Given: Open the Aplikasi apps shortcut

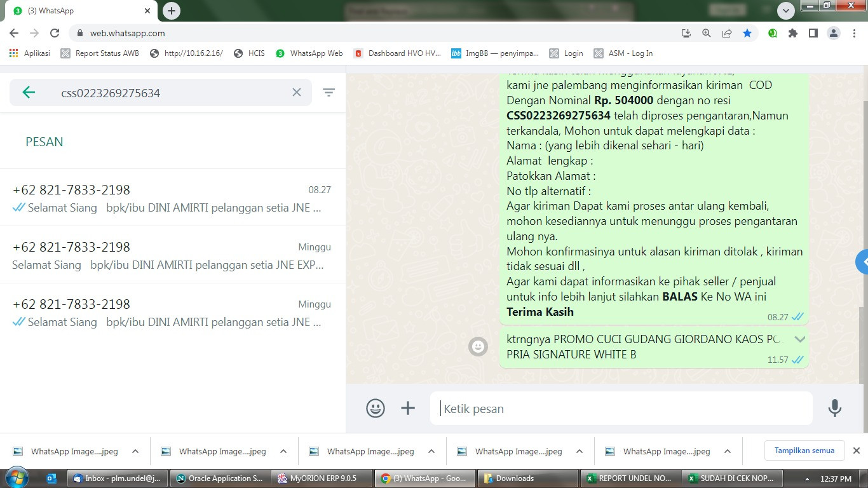Looking at the screenshot, I should (x=30, y=53).
